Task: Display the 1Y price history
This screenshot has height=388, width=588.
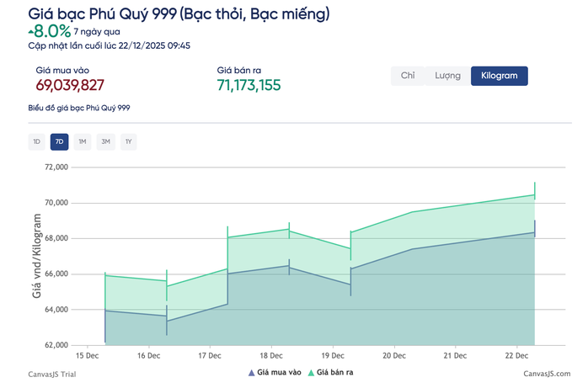Action: coord(128,141)
